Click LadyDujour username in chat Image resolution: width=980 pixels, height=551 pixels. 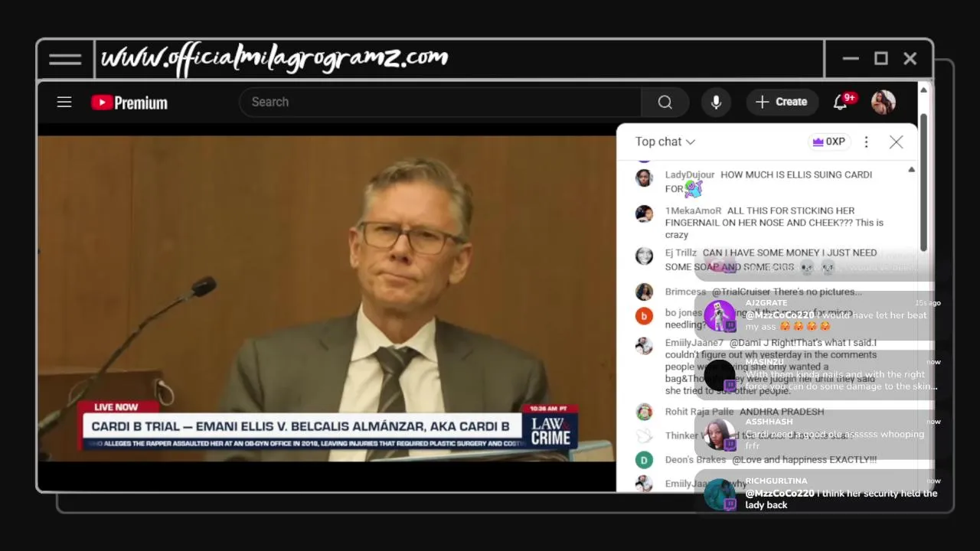click(x=689, y=174)
